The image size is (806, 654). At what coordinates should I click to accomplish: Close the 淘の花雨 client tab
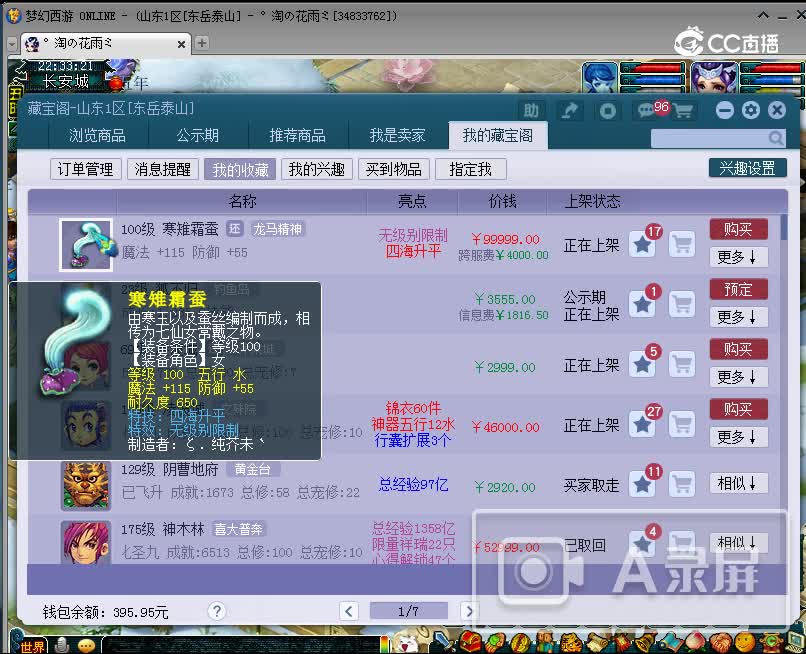[x=181, y=45]
